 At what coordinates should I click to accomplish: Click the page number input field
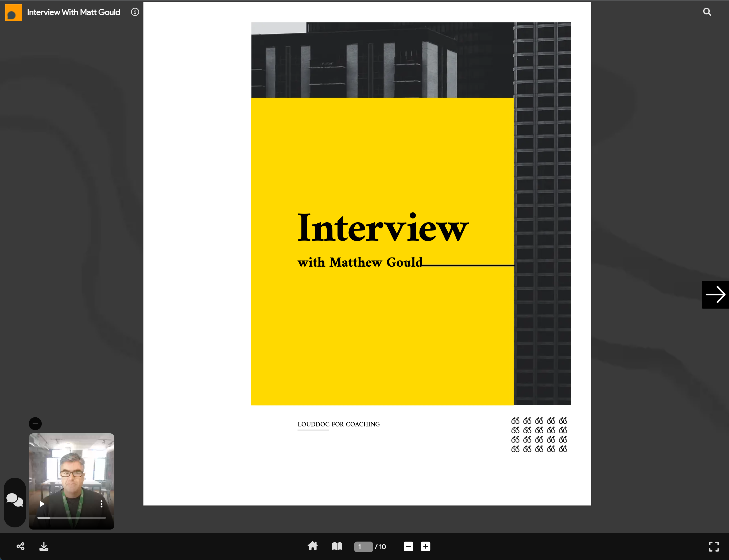(x=363, y=547)
